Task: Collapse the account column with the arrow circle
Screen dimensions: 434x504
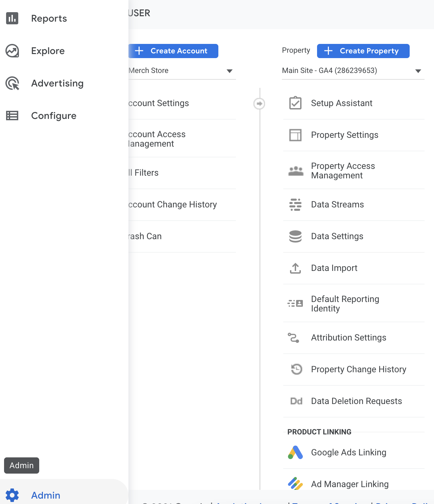Action: click(x=259, y=104)
